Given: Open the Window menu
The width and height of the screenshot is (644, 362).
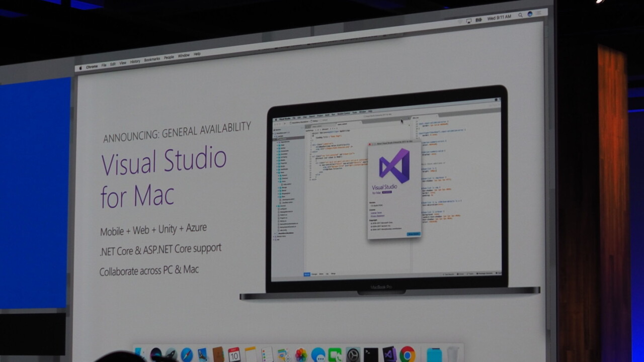Looking at the screenshot, I should point(184,55).
